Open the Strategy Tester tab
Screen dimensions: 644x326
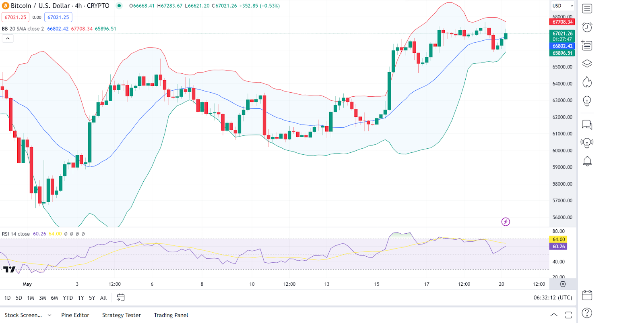122,315
